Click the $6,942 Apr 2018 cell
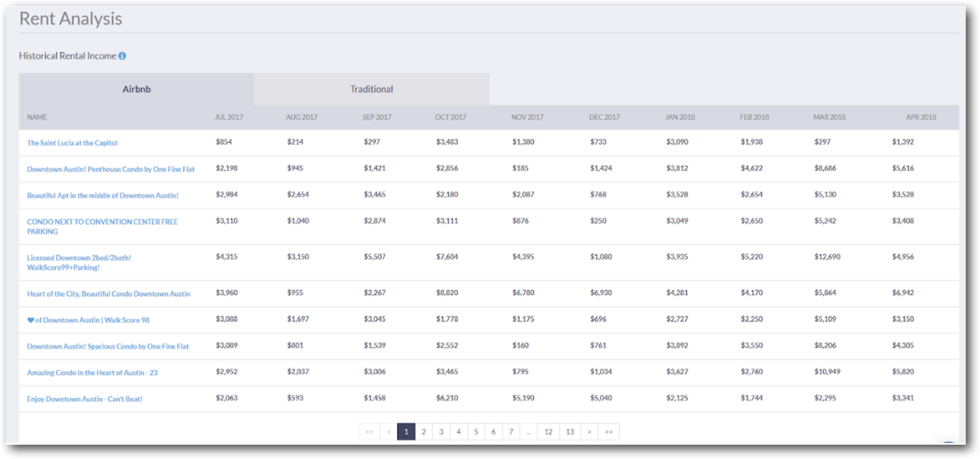The image size is (980, 459). 903,293
